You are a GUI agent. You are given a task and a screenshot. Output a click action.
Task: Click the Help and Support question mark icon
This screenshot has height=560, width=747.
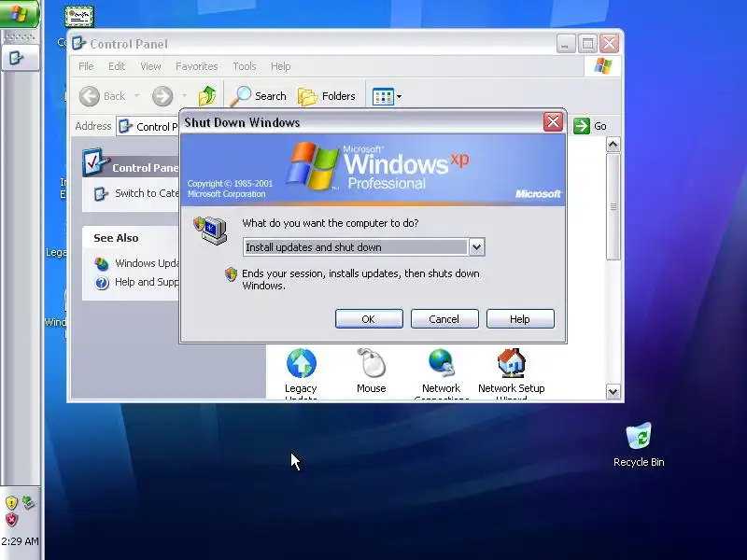point(102,284)
